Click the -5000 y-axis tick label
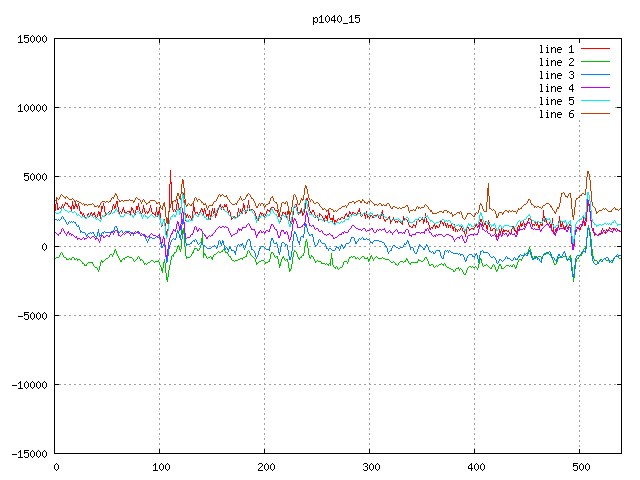The width and height of the screenshot is (640, 480). (x=31, y=315)
